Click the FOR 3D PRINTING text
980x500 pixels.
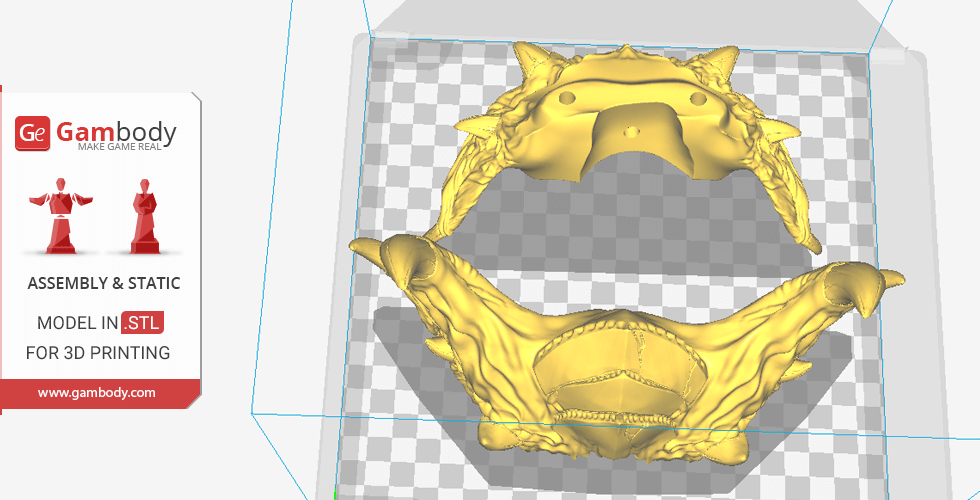point(98,352)
